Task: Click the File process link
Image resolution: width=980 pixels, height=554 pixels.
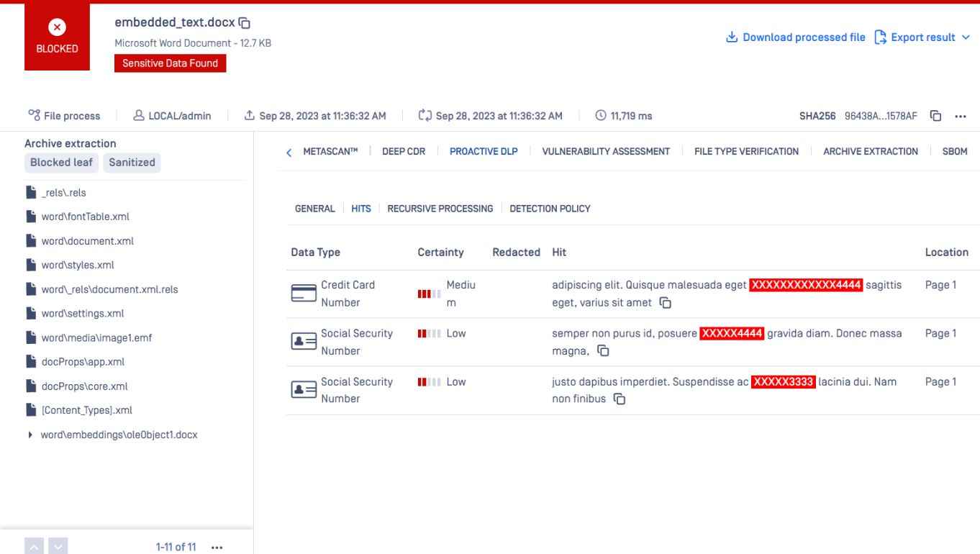Action: pos(64,116)
